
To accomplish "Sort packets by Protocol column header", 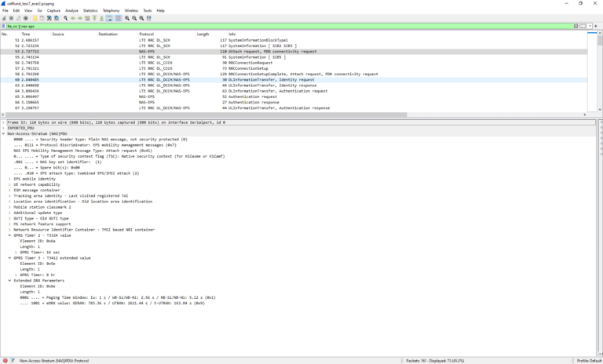I will coord(147,34).
